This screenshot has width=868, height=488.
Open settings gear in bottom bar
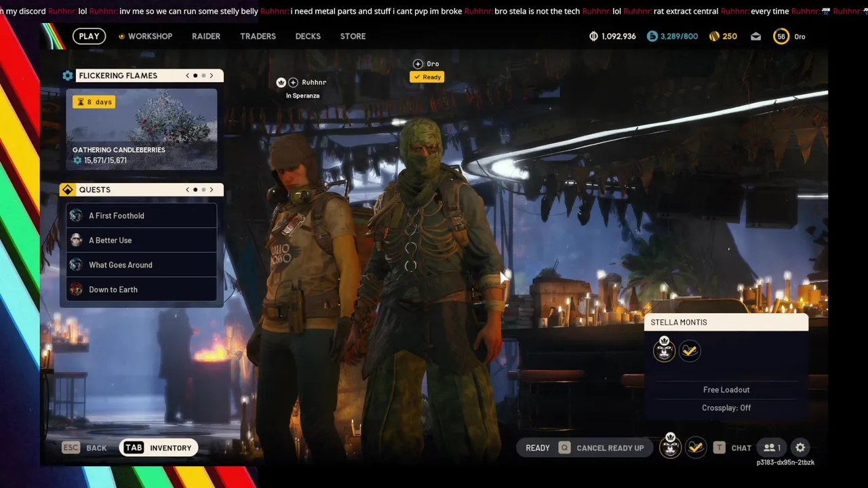tap(800, 448)
